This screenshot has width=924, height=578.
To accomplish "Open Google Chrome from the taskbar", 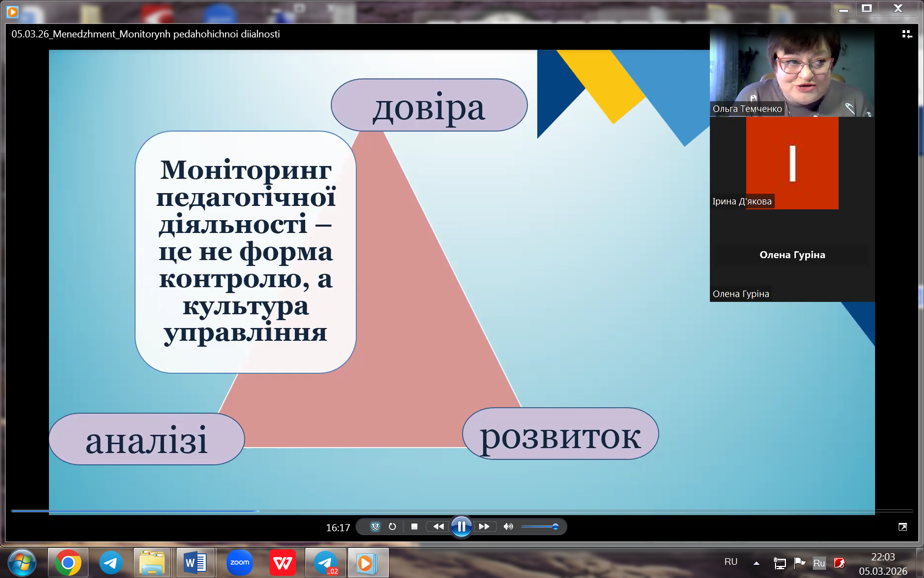I will [68, 563].
